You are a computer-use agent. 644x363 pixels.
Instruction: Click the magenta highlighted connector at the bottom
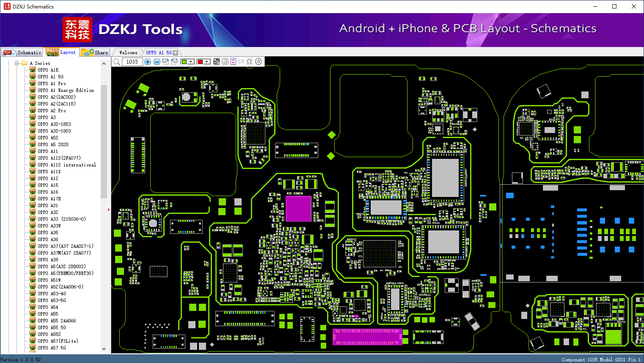(x=367, y=337)
